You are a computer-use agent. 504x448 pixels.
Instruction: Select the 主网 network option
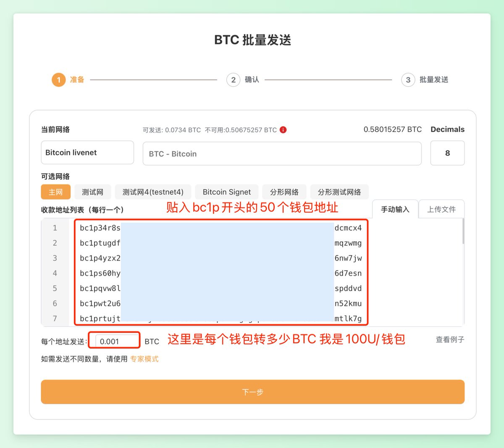pyautogui.click(x=55, y=192)
